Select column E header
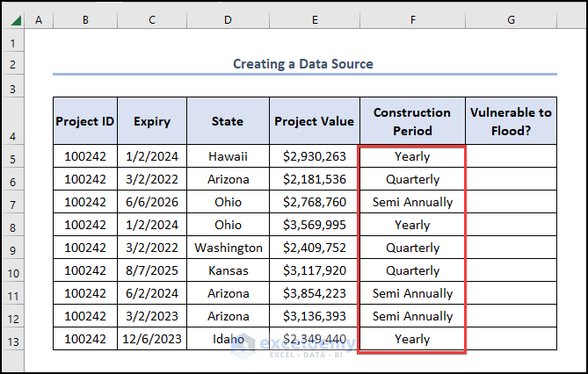Screen dimensions: 588x374 tap(314, 19)
